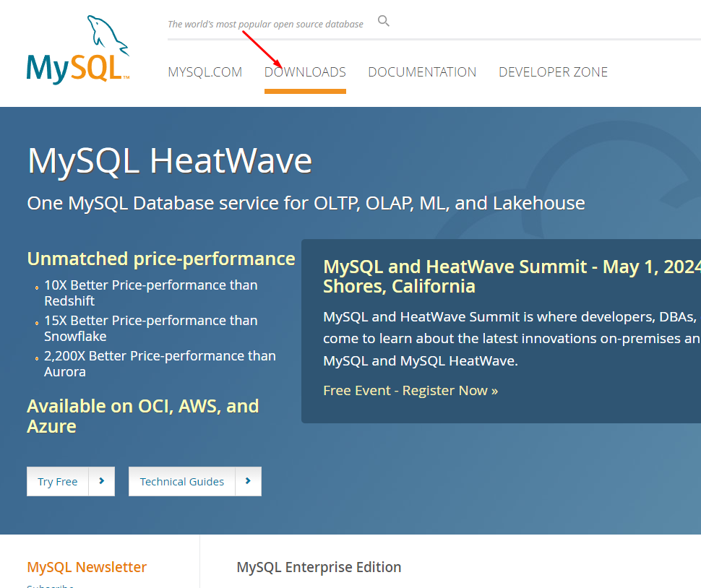Open the search magnifier icon
Image resolution: width=701 pixels, height=588 pixels.
[384, 21]
